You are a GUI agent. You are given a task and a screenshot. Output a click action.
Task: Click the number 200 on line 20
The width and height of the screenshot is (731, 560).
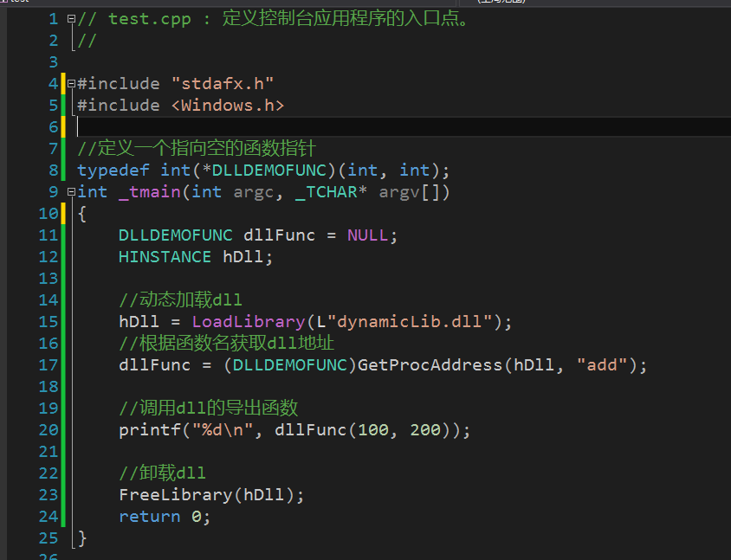pyautogui.click(x=425, y=430)
